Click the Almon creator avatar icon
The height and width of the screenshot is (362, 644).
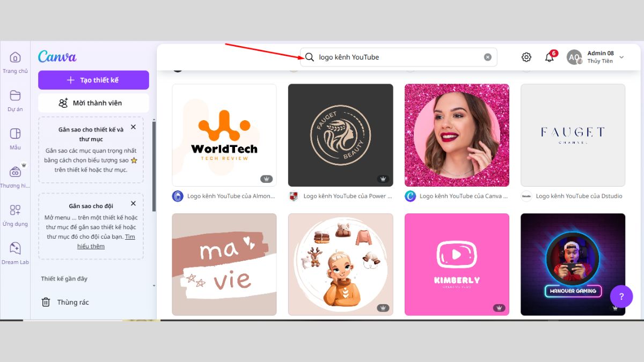[x=178, y=196]
